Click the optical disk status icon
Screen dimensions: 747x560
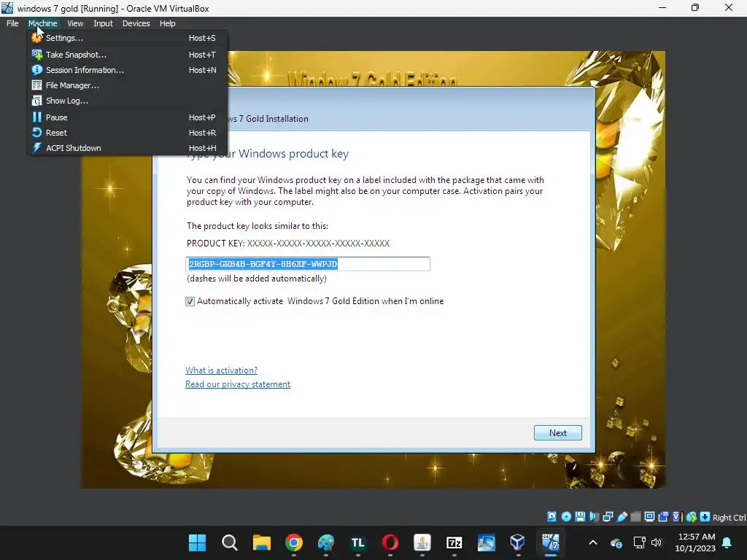[566, 517]
